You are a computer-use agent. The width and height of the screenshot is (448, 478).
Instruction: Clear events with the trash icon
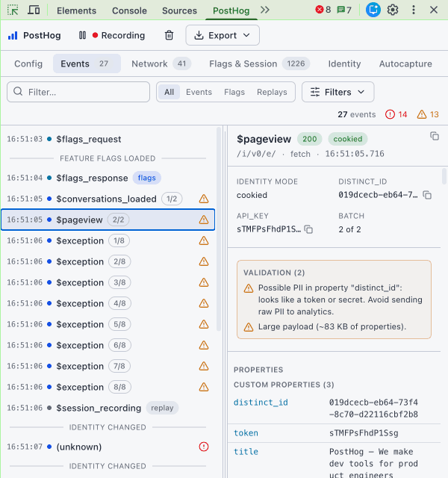tap(169, 35)
